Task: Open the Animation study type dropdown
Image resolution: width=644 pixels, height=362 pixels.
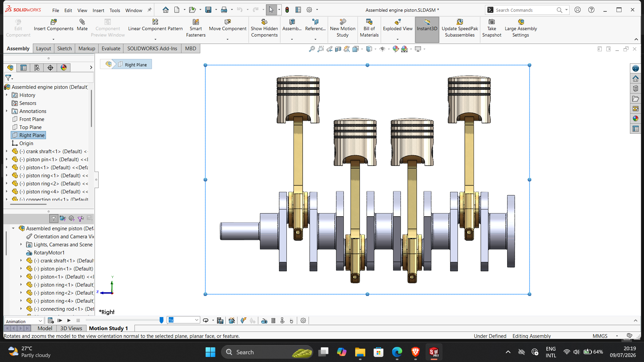Action: [24, 321]
